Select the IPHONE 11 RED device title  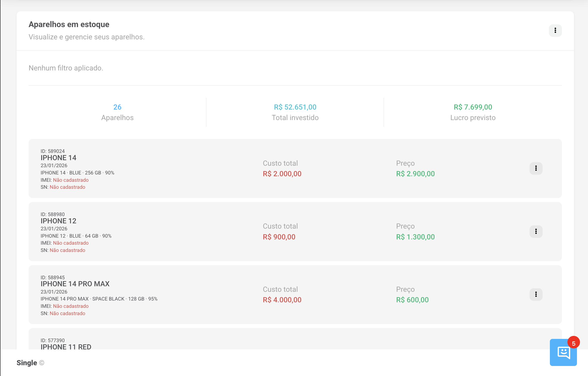point(66,347)
